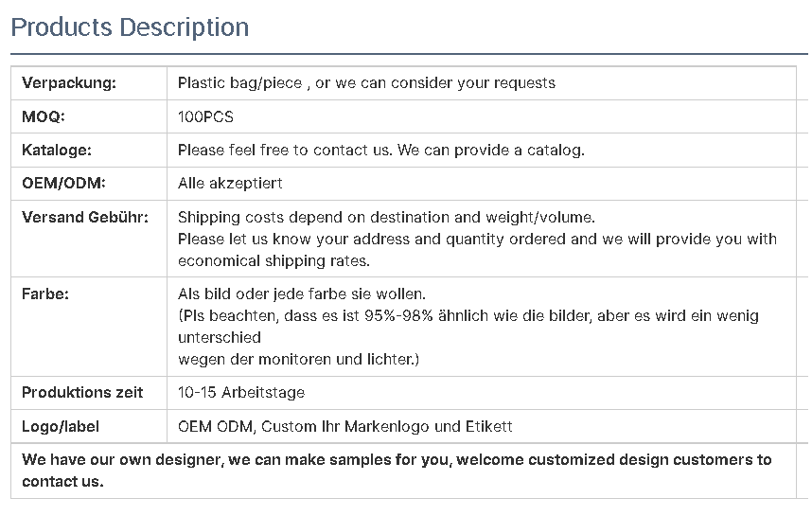Select the Kataloge label cell
The height and width of the screenshot is (516, 812).
[x=89, y=151]
